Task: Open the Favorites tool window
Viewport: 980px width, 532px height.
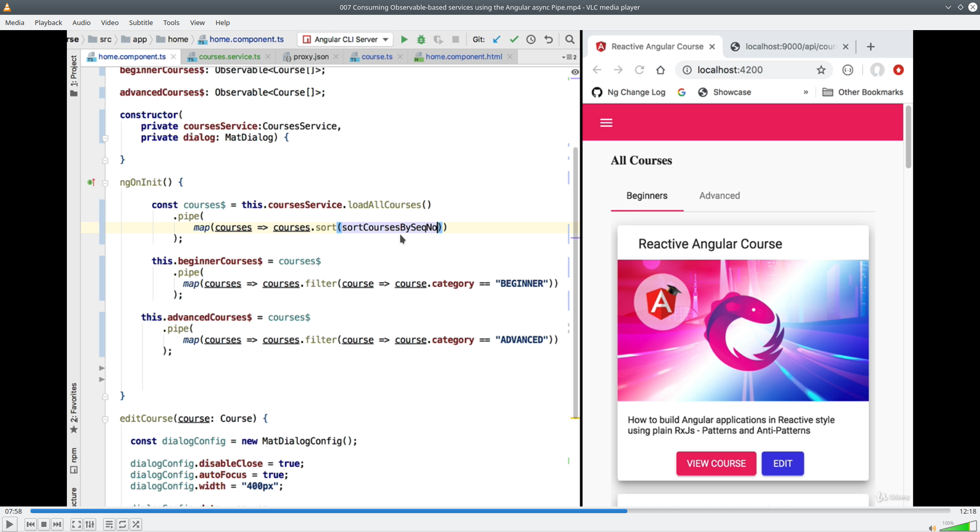Action: pyautogui.click(x=74, y=408)
